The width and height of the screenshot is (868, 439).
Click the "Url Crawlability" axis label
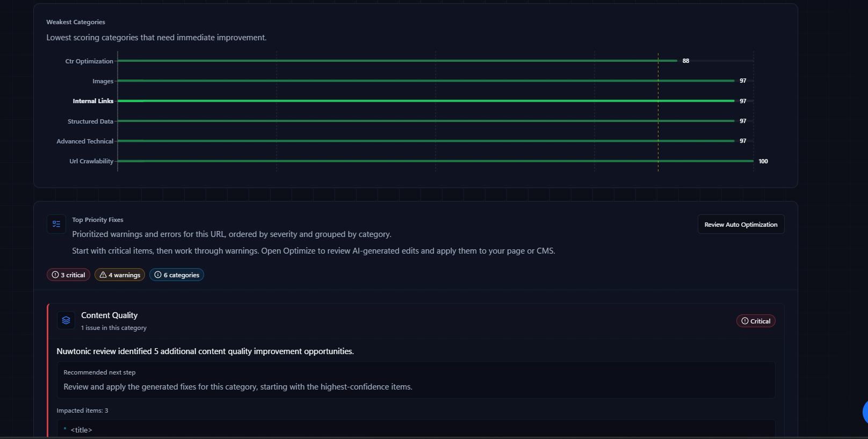point(91,161)
